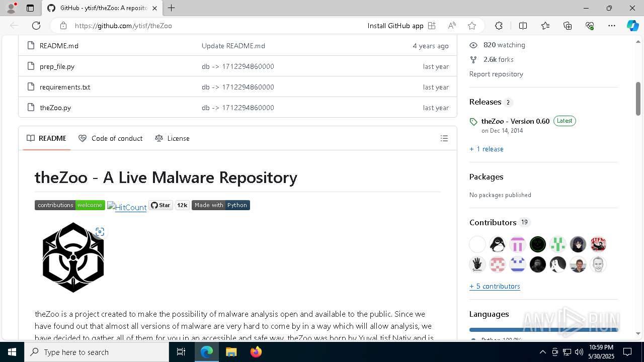Image resolution: width=644 pixels, height=362 pixels.
Task: Open volume control in tray
Action: pyautogui.click(x=579, y=352)
